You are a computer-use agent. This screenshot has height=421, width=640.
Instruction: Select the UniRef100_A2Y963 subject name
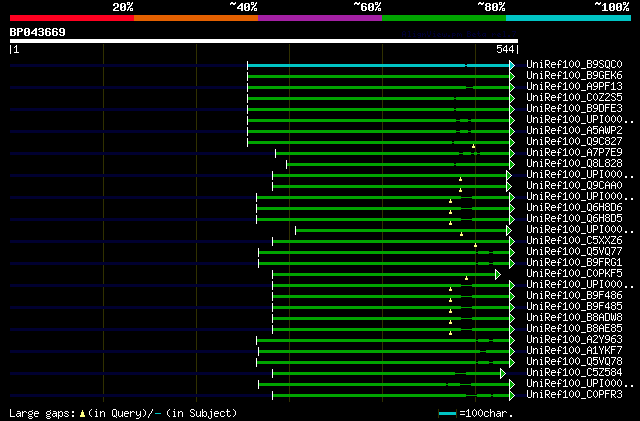click(x=574, y=340)
